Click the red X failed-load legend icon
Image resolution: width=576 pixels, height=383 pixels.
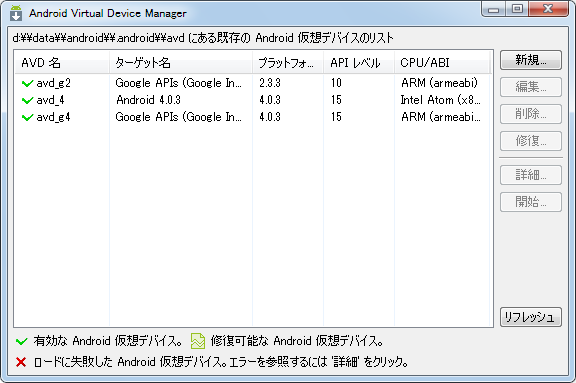pos(21,362)
